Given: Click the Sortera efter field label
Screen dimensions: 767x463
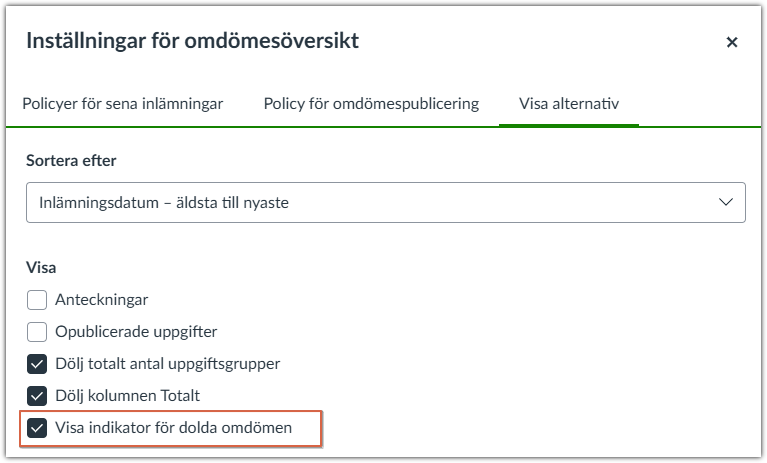Looking at the screenshot, I should tap(72, 159).
